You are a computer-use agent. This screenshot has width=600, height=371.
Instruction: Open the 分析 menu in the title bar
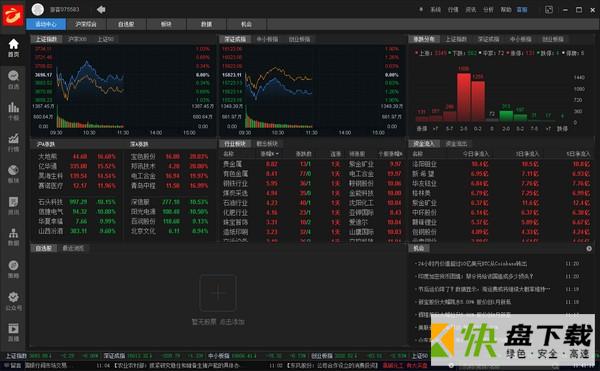click(x=488, y=10)
